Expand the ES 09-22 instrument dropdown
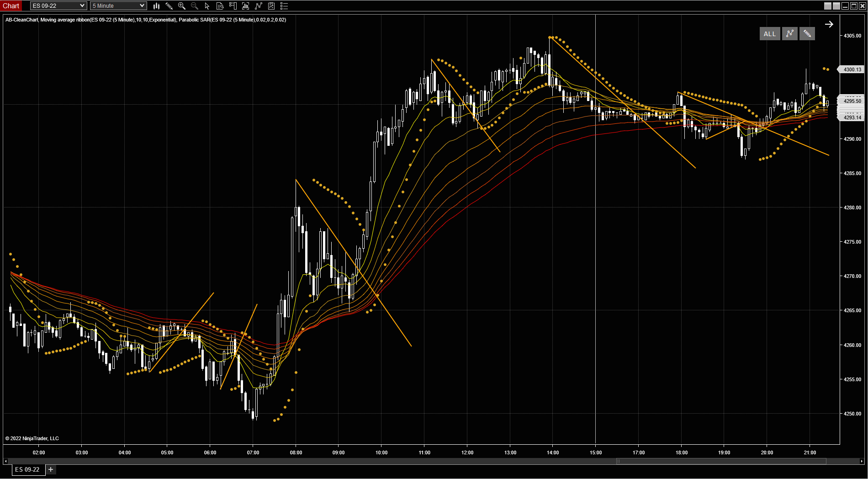Image resolution: width=868 pixels, height=479 pixels. [58, 6]
